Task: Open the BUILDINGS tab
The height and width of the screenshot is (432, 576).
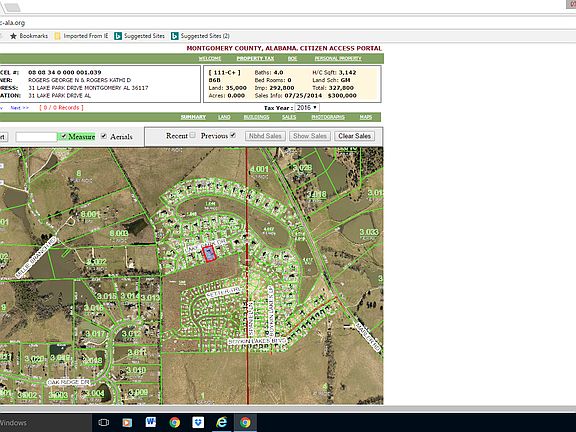Action: click(256, 117)
